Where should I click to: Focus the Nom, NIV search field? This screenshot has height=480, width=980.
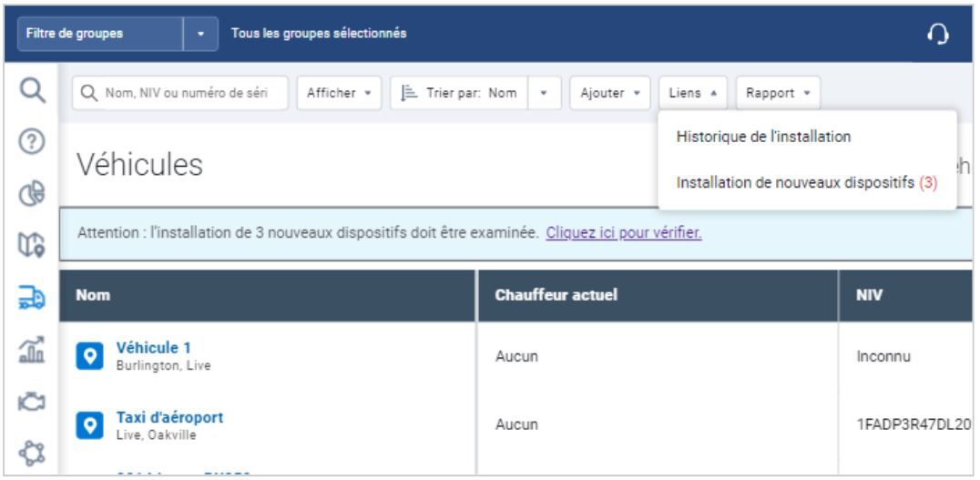tap(183, 91)
